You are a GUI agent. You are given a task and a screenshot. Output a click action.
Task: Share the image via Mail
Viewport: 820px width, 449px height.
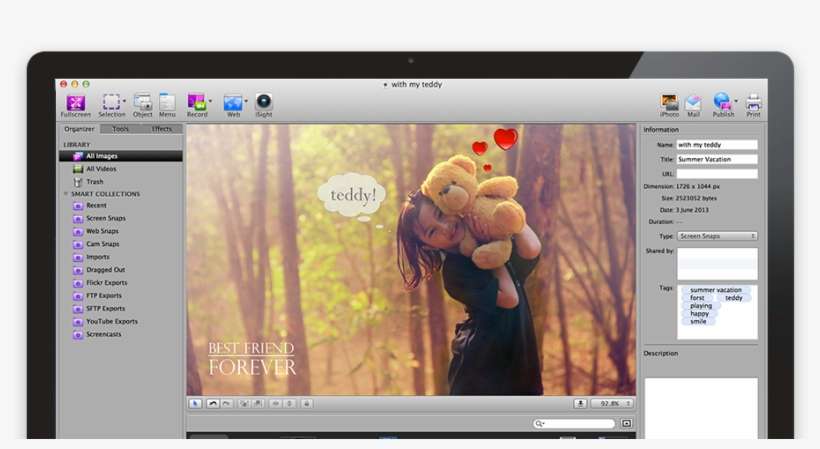click(x=693, y=106)
